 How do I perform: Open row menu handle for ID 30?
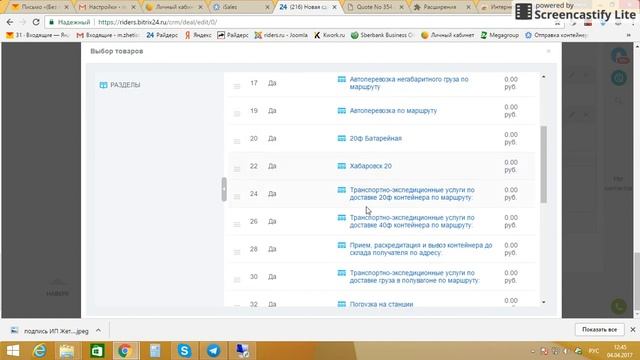tap(237, 280)
